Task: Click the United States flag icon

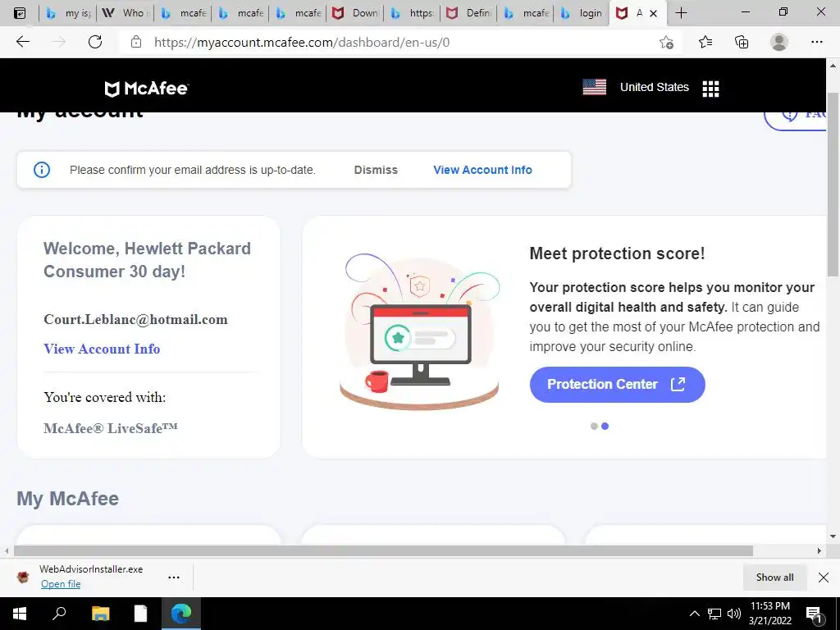Action: [x=594, y=87]
